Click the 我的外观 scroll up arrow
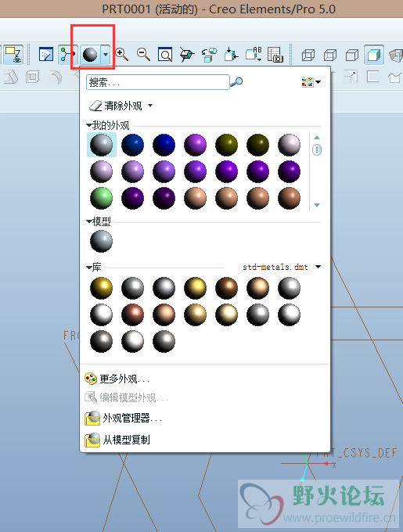403x532 pixels. [x=317, y=138]
